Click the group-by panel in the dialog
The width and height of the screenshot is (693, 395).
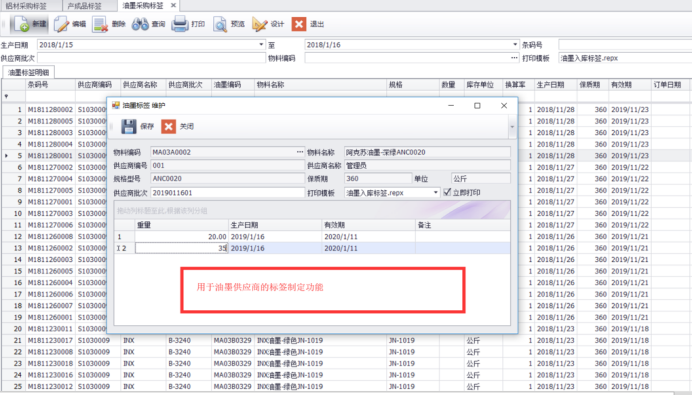coord(312,210)
